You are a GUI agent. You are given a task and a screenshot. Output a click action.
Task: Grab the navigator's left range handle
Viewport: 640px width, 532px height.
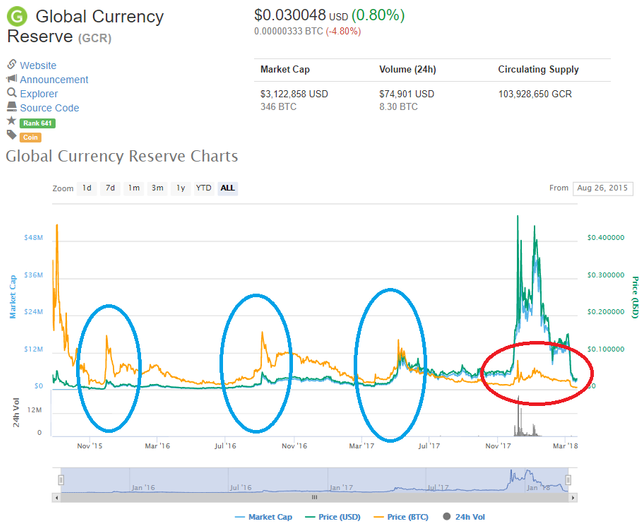point(61,480)
